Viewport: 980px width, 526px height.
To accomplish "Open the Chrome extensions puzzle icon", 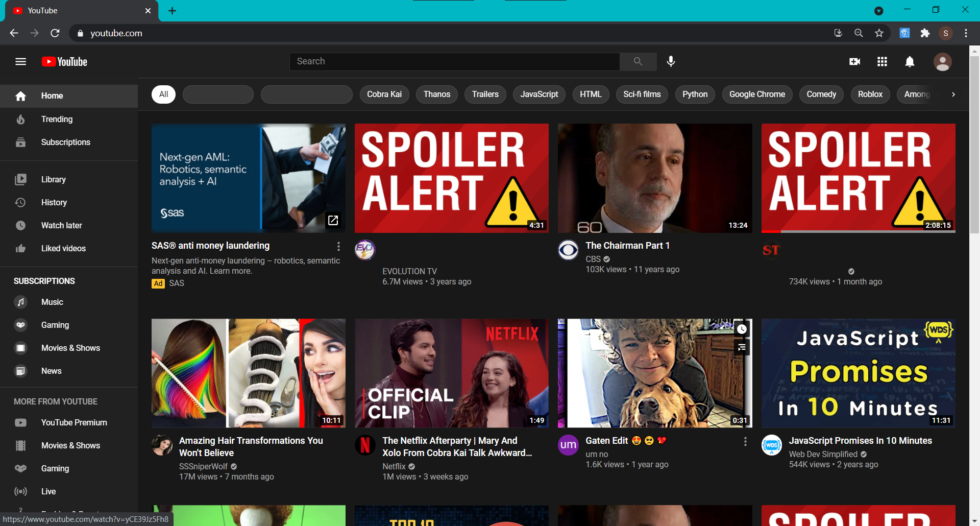I will pyautogui.click(x=925, y=33).
